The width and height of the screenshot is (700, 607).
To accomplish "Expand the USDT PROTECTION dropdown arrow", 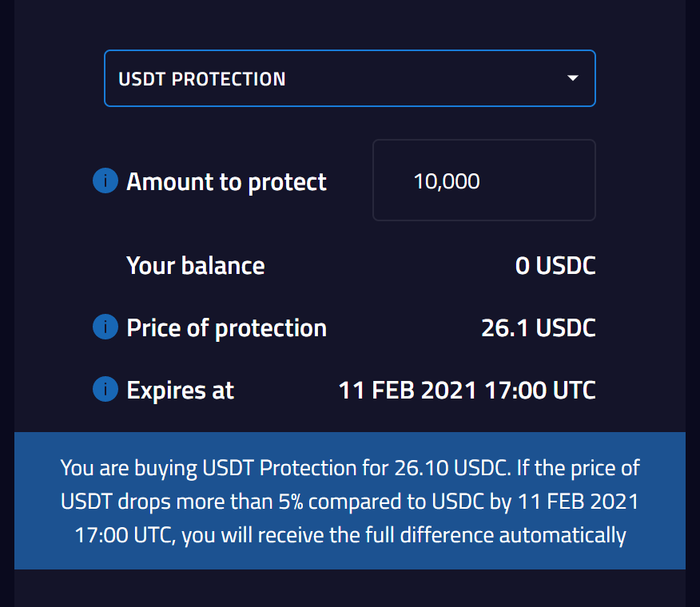I will click(x=573, y=78).
